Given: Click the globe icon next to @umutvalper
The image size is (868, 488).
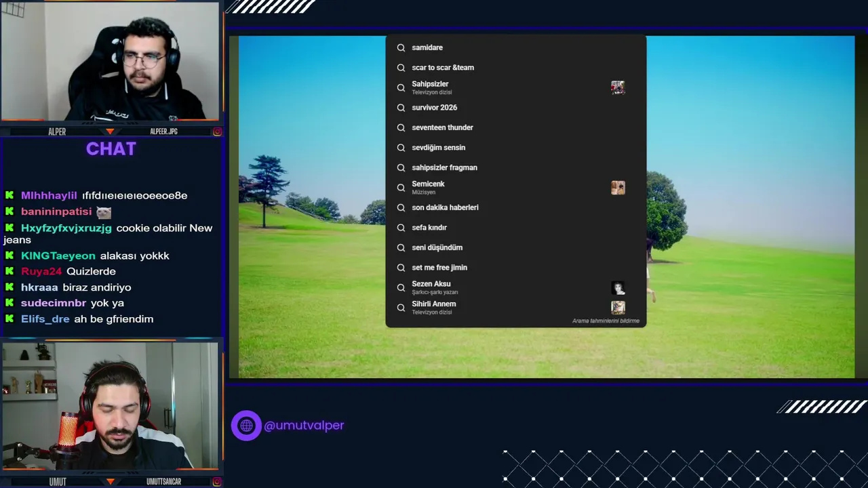Looking at the screenshot, I should tap(246, 426).
